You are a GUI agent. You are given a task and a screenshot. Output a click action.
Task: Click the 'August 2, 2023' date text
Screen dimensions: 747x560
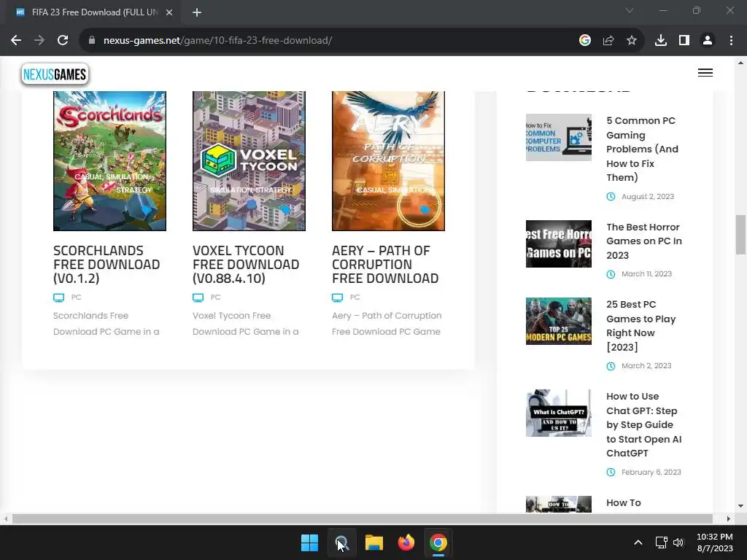click(648, 197)
